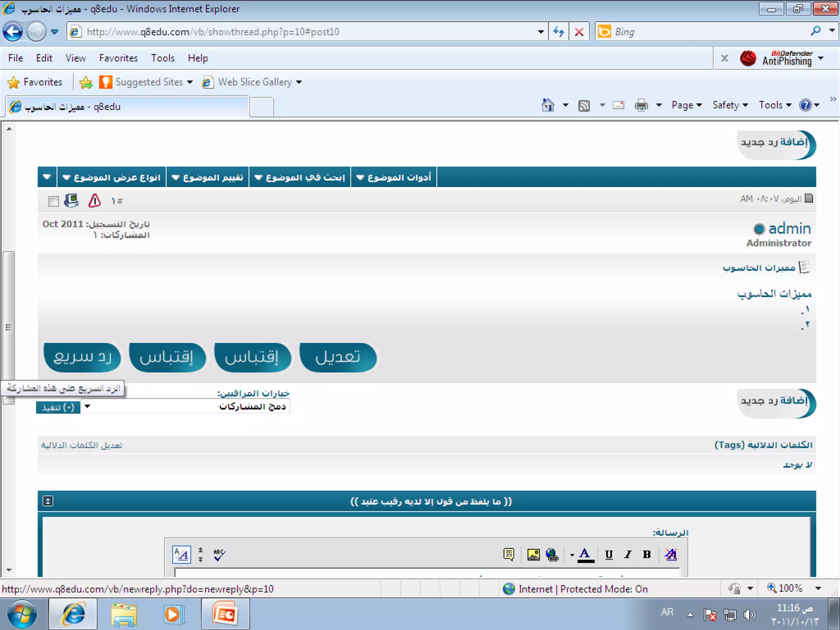Toggle the editor mode switch A/A button
This screenshot has height=630, width=840.
coord(181,555)
